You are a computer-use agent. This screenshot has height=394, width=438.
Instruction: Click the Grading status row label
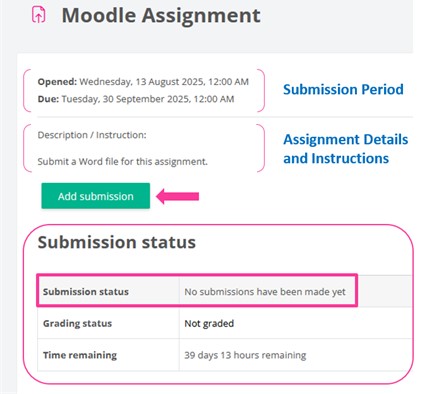77,323
